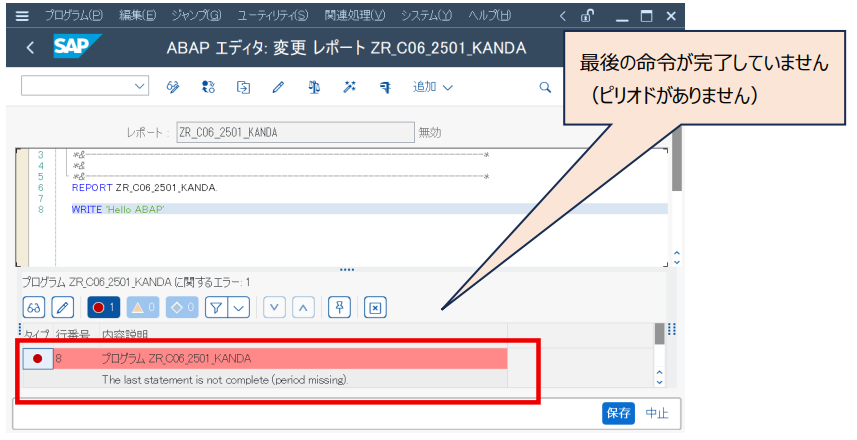Click the レポート name field ZR_C06_2501_KANDA
This screenshot has height=440, width=857.
pos(295,132)
